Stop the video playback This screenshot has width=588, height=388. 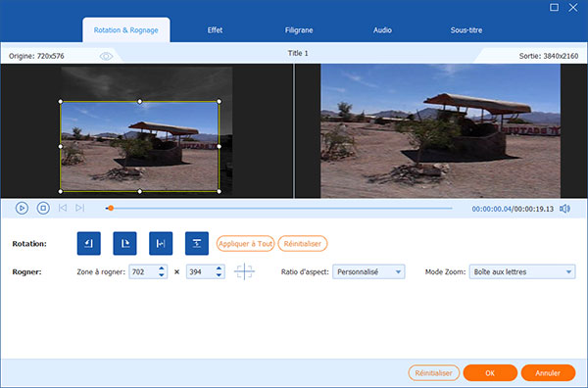click(43, 208)
